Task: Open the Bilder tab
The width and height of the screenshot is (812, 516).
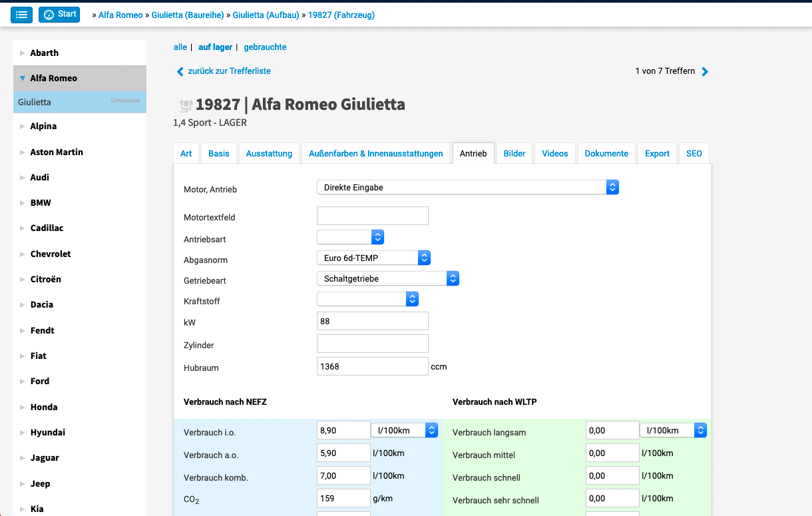Action: (514, 154)
